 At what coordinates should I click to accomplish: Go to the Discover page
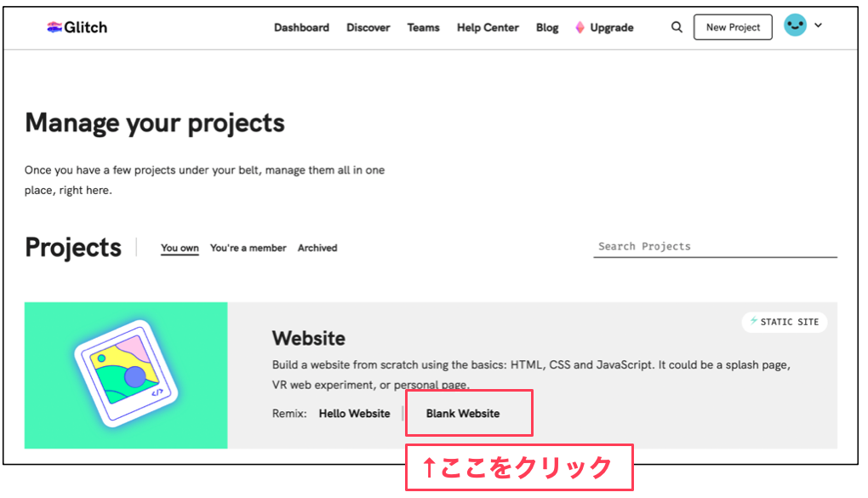pyautogui.click(x=368, y=27)
